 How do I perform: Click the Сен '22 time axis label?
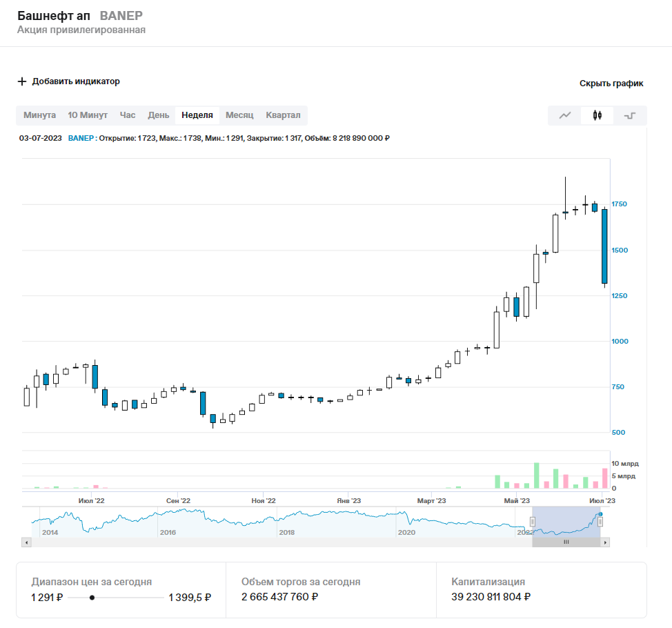point(178,501)
